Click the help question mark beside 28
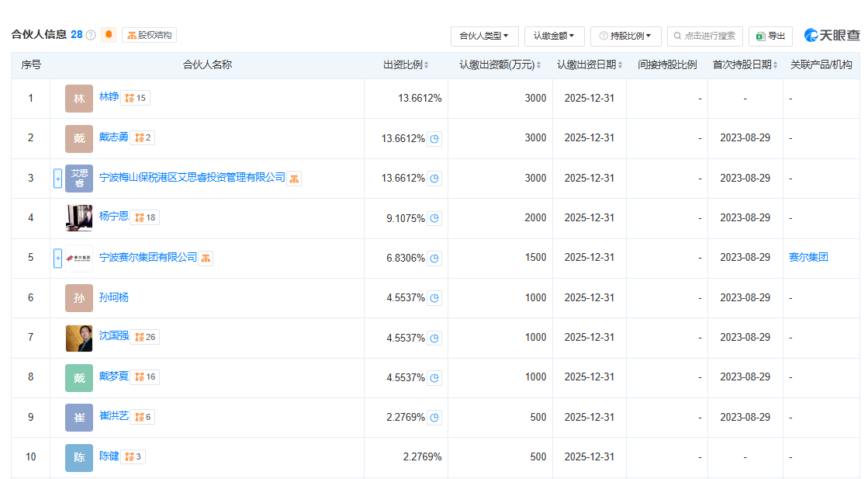The width and height of the screenshot is (868, 479). click(x=91, y=36)
